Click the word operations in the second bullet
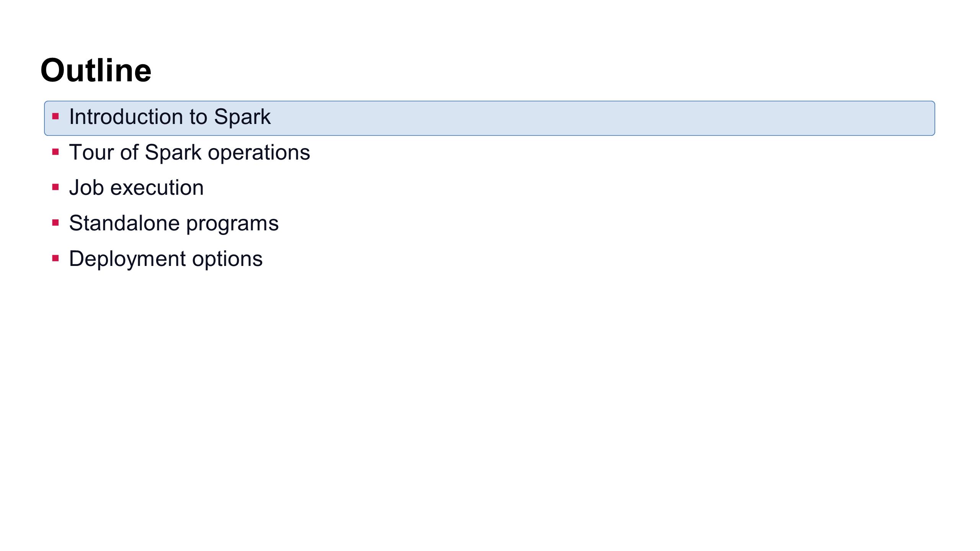The image size is (980, 551). click(x=259, y=153)
